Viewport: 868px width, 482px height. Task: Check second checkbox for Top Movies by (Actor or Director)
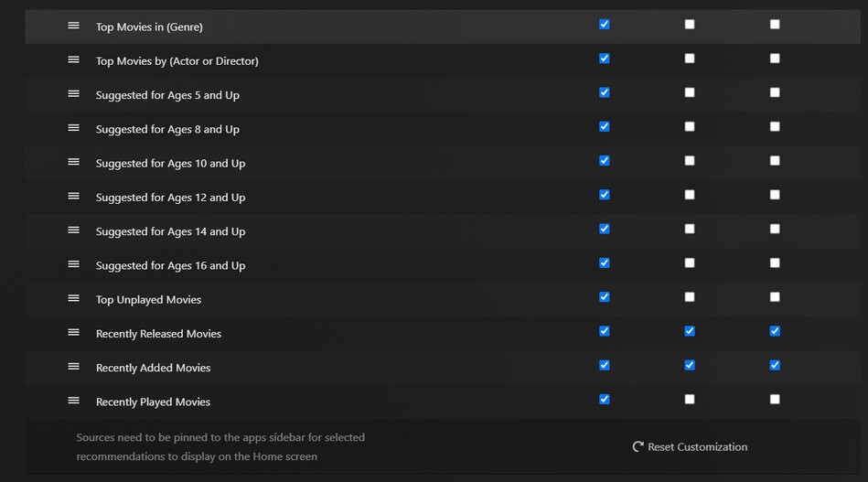coord(690,59)
